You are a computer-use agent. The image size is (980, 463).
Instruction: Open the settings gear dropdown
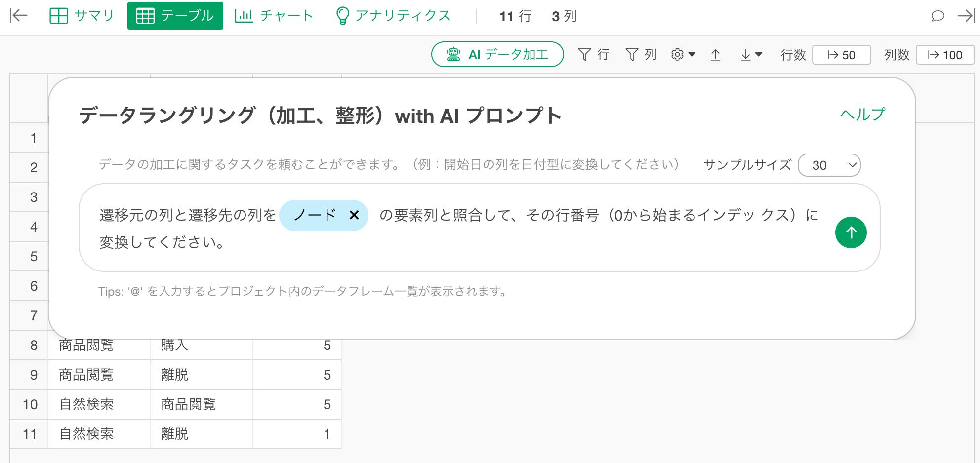(x=683, y=55)
